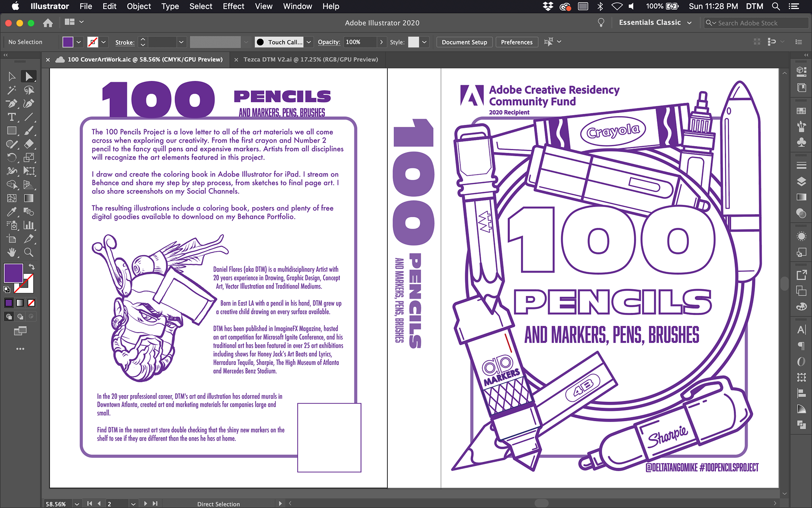Viewport: 812px width, 508px height.
Task: Open the Layers panel icon
Action: pyautogui.click(x=801, y=182)
